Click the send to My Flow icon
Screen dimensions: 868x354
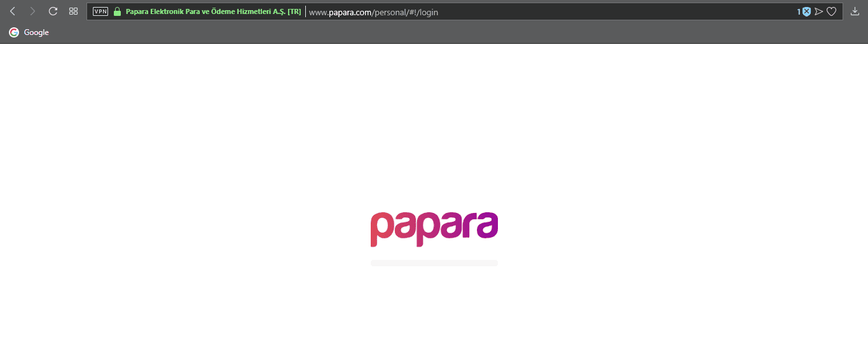pyautogui.click(x=819, y=11)
